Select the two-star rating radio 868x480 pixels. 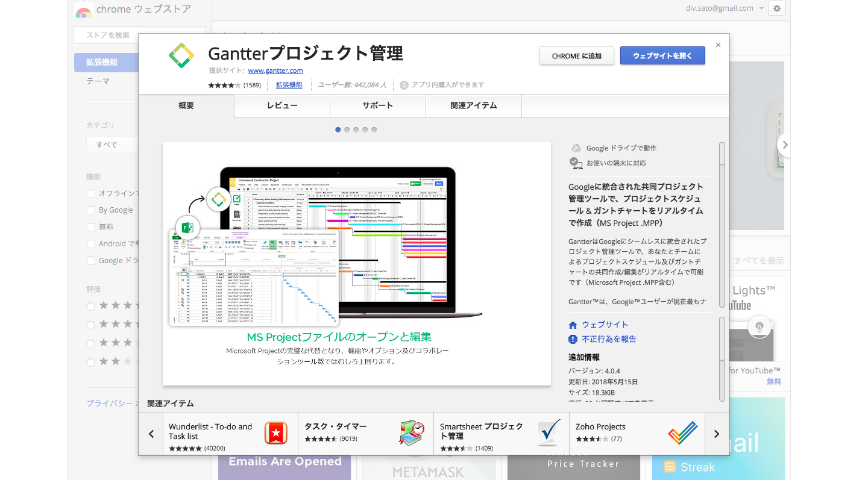(90, 362)
